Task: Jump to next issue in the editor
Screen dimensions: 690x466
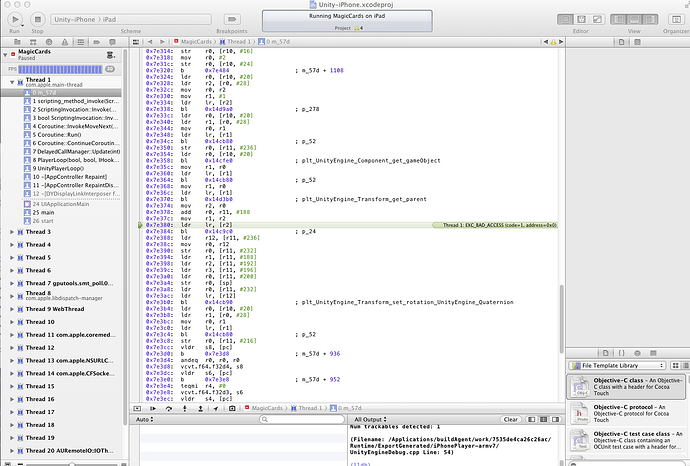Action: 561,42
